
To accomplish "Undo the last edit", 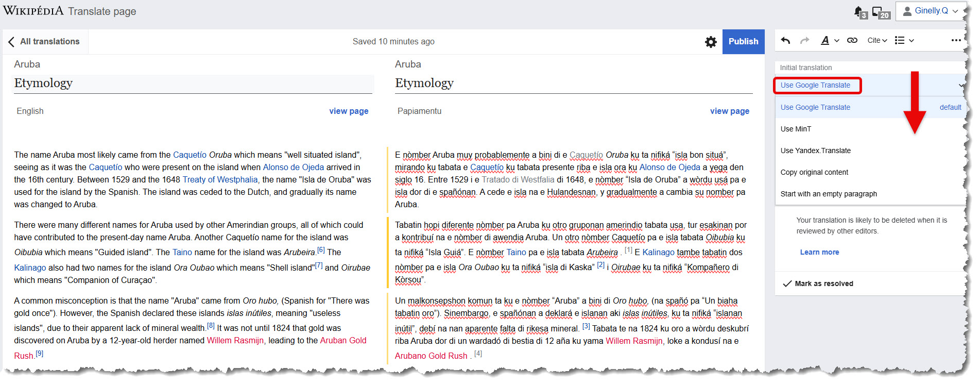I will pyautogui.click(x=785, y=40).
